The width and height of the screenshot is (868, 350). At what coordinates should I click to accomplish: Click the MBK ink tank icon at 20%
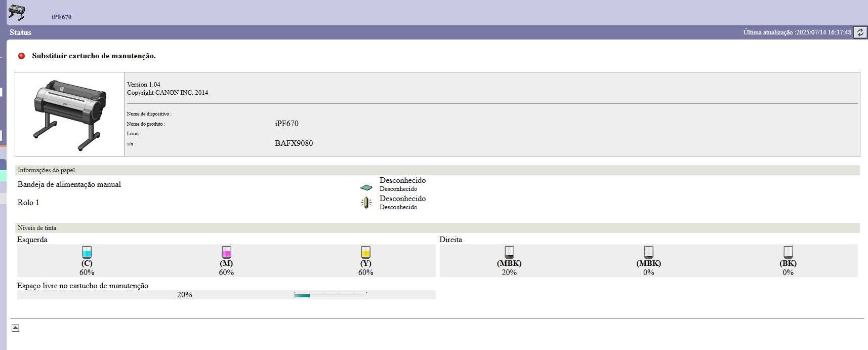point(509,252)
